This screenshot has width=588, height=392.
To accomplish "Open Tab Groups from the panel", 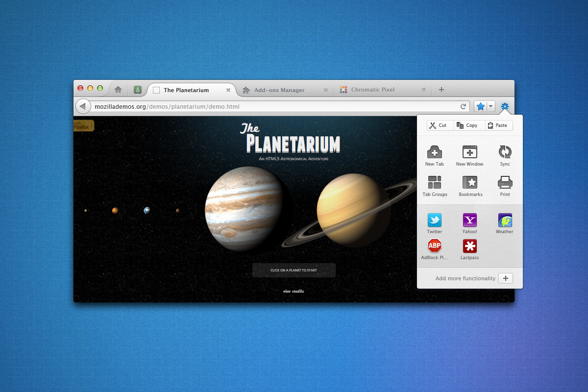I will click(x=435, y=182).
